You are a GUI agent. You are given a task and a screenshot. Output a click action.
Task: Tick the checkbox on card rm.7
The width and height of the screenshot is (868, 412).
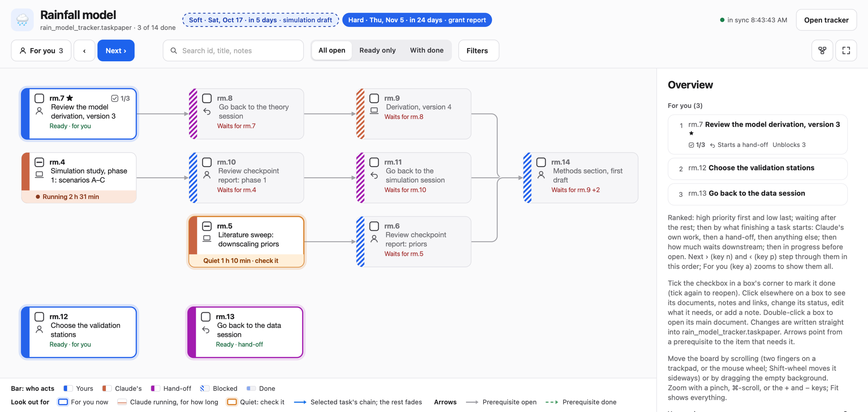click(x=39, y=98)
